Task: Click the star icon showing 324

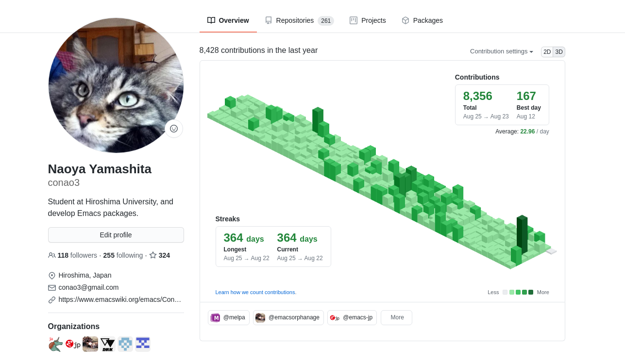Action: pos(153,255)
